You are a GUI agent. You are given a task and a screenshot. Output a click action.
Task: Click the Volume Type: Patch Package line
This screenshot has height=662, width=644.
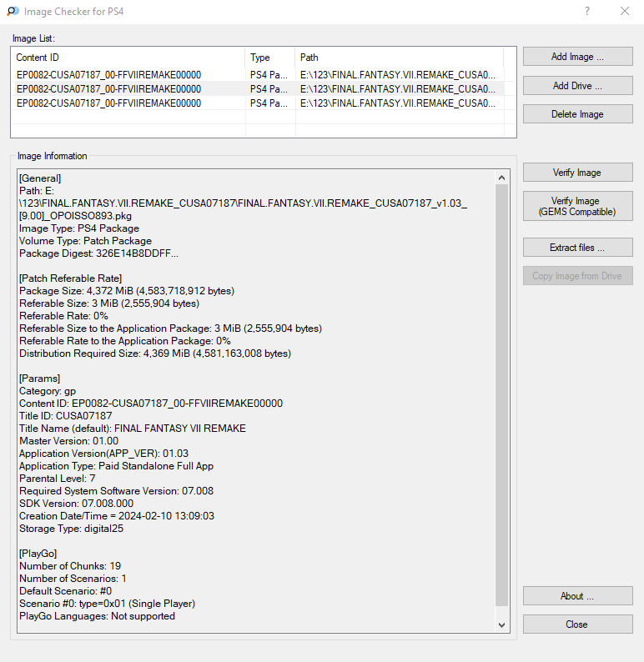pos(85,241)
